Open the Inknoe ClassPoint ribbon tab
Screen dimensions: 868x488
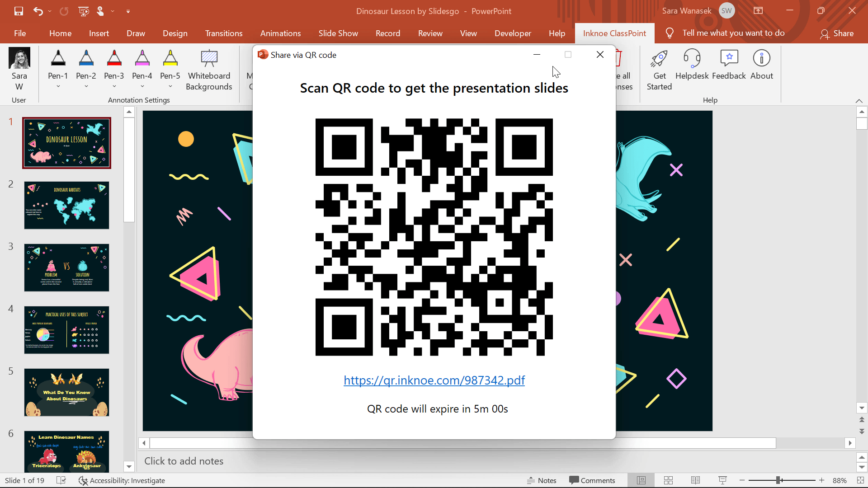(615, 33)
